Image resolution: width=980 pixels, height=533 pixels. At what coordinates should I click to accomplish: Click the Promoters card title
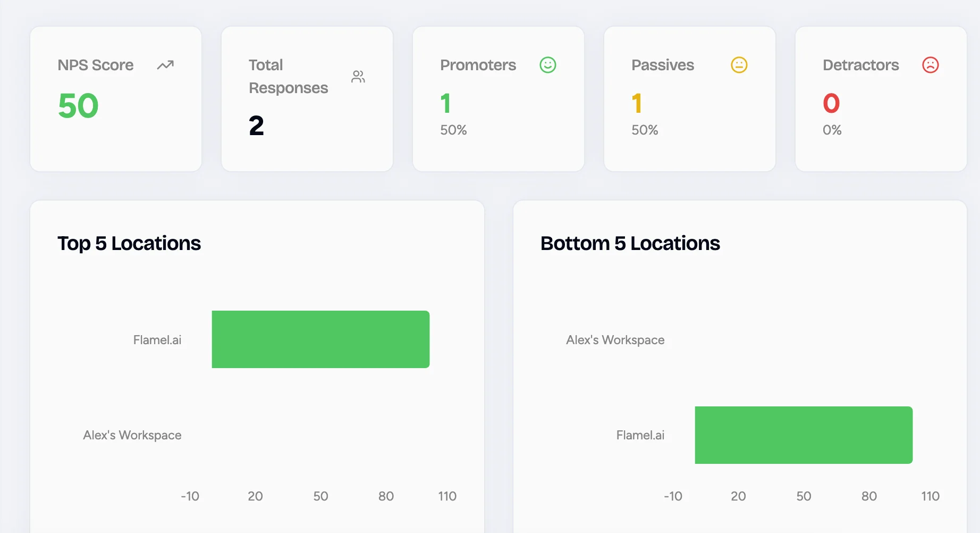tap(478, 65)
